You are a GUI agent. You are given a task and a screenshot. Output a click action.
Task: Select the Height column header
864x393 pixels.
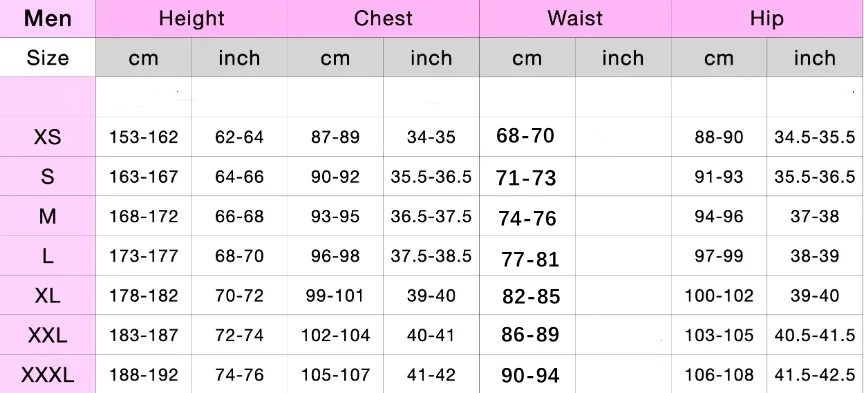[x=191, y=19]
